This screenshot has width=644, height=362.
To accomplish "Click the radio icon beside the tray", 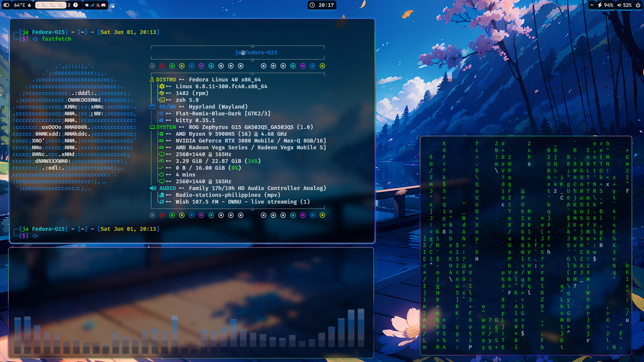I will (x=112, y=6).
